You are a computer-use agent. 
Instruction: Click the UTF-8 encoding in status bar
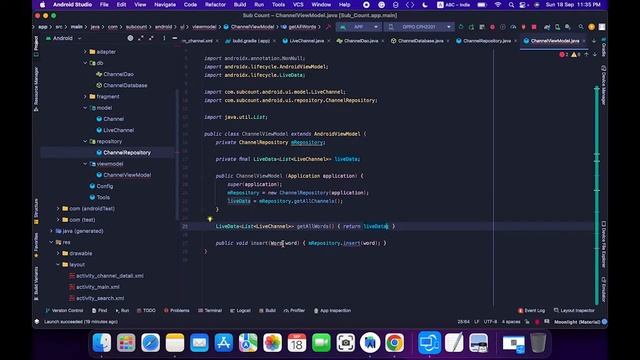[x=490, y=322]
